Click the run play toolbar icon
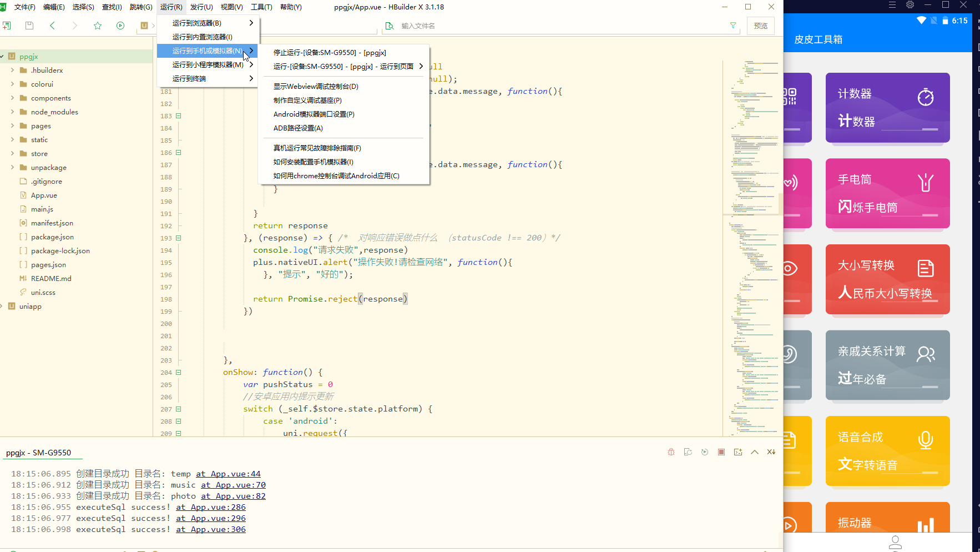The width and height of the screenshot is (980, 552). point(120,26)
